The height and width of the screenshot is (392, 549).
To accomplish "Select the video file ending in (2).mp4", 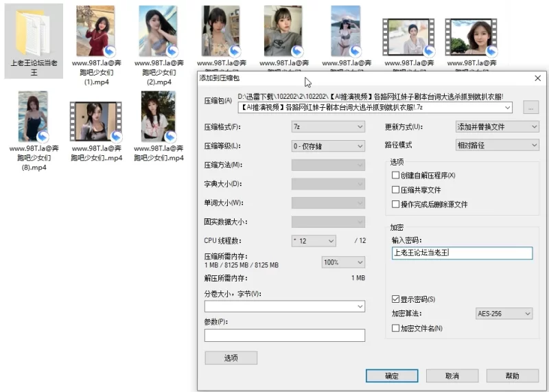I will [x=159, y=31].
